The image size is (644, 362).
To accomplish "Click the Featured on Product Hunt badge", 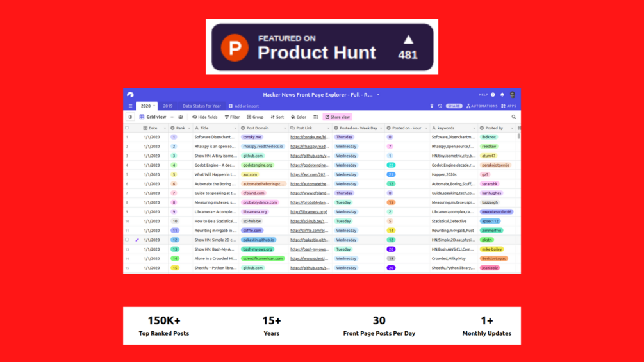I will [x=322, y=47].
